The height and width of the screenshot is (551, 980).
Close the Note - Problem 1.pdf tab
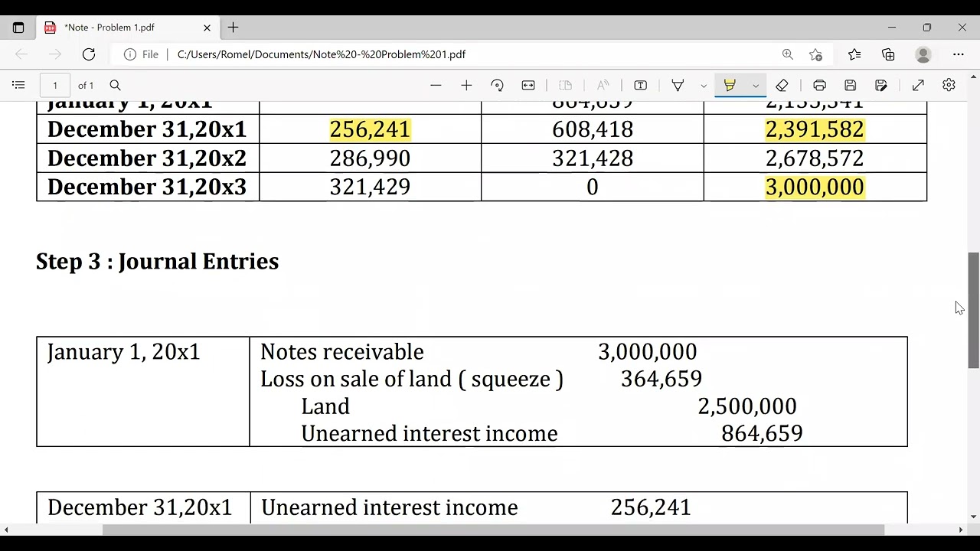tap(207, 28)
